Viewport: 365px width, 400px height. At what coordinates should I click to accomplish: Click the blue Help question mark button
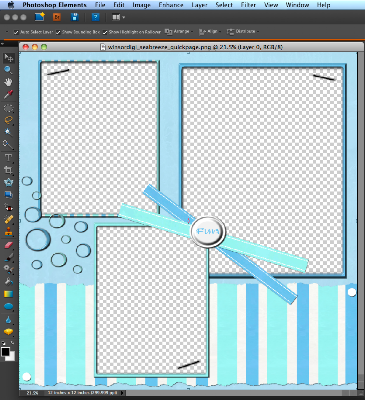tap(95, 17)
